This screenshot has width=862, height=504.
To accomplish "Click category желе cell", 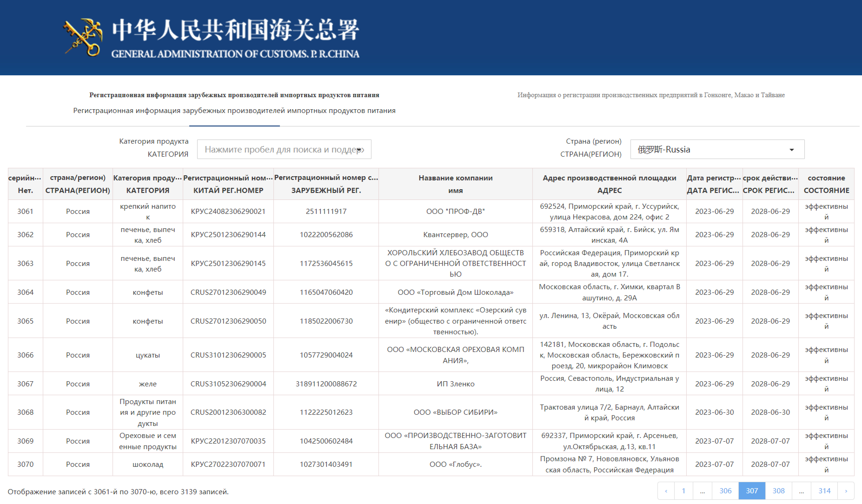I will (148, 384).
